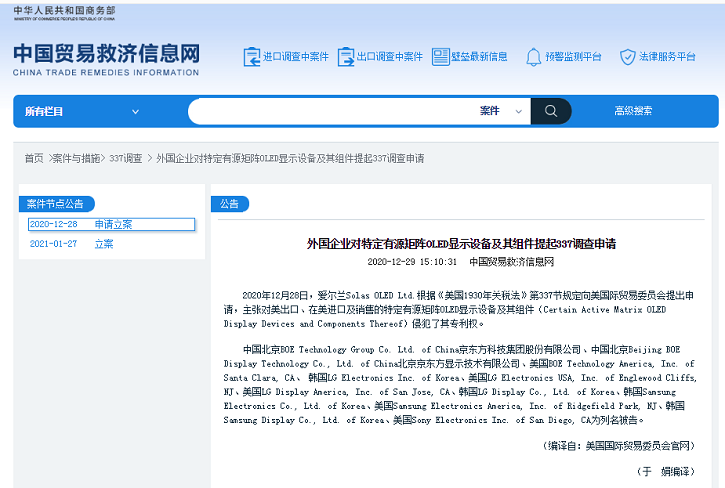Click the 法律服务平台 shield icon
This screenshot has width=725, height=488.
point(627,57)
